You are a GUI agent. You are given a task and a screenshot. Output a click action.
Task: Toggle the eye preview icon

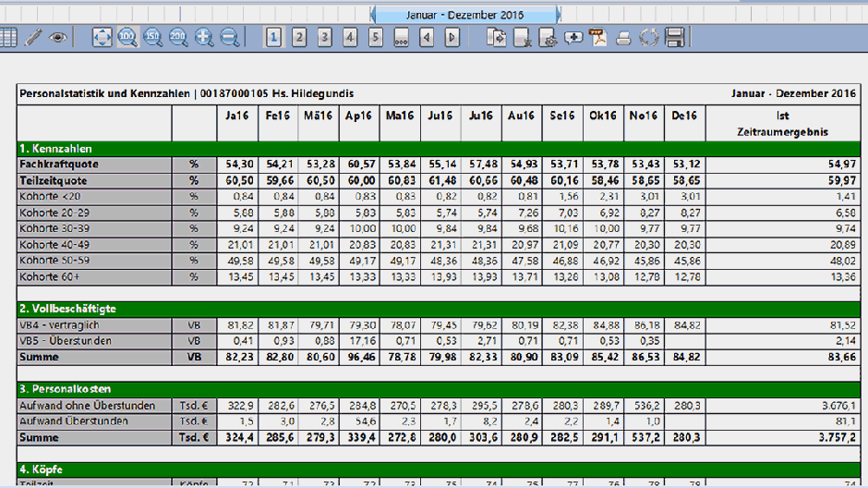pos(58,38)
